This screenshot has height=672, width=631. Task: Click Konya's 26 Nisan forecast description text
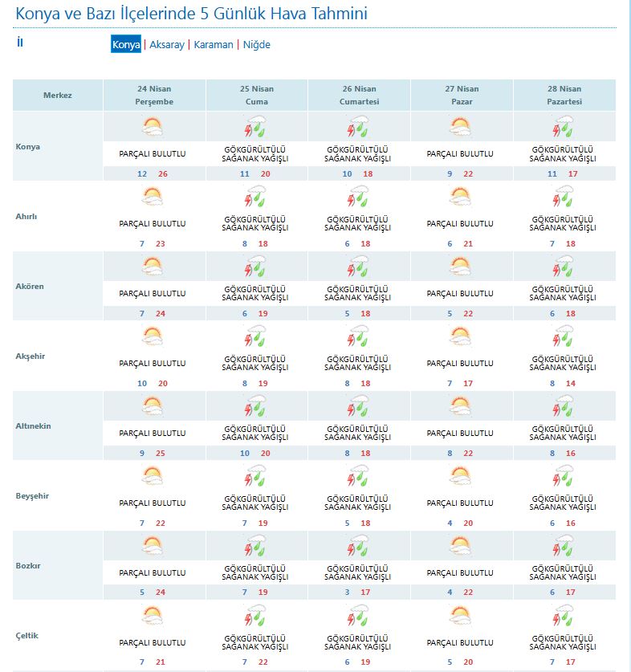point(358,154)
